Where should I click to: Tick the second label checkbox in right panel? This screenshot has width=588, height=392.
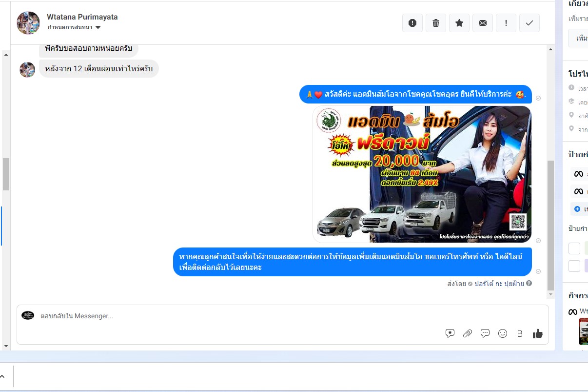[574, 266]
